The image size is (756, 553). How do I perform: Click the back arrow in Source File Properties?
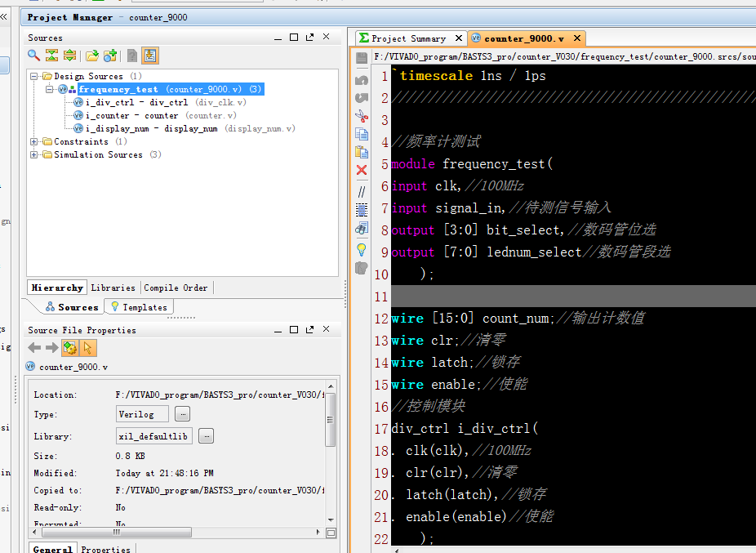pos(34,347)
